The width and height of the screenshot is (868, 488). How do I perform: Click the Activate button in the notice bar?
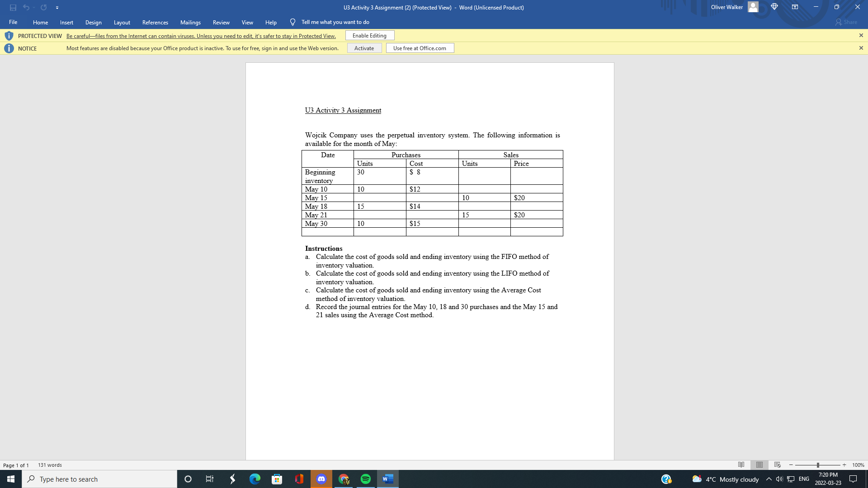coord(364,48)
